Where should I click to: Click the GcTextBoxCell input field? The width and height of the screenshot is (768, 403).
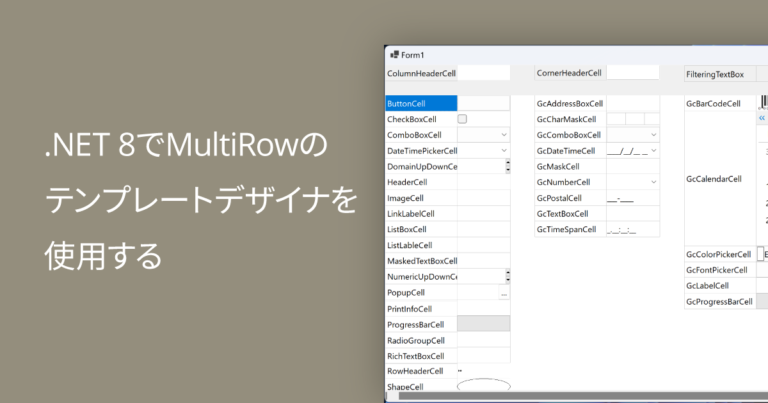633,213
